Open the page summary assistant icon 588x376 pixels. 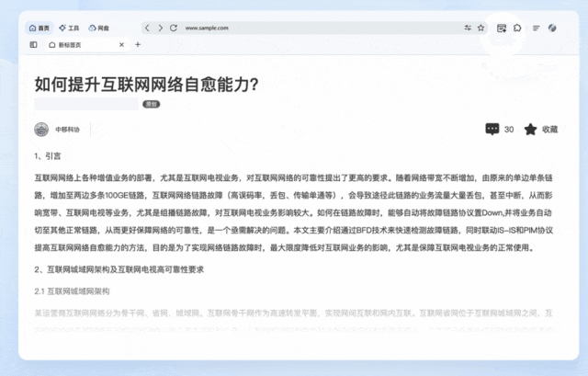coord(502,28)
